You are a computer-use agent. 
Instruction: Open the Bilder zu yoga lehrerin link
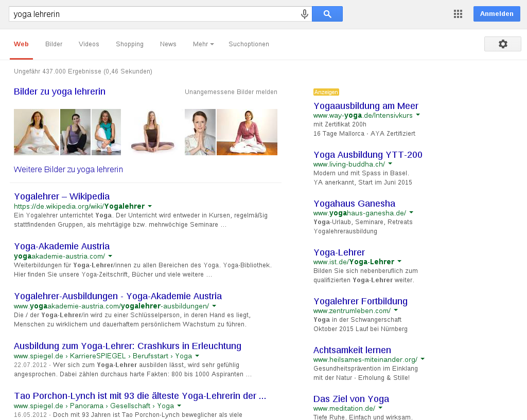60,92
